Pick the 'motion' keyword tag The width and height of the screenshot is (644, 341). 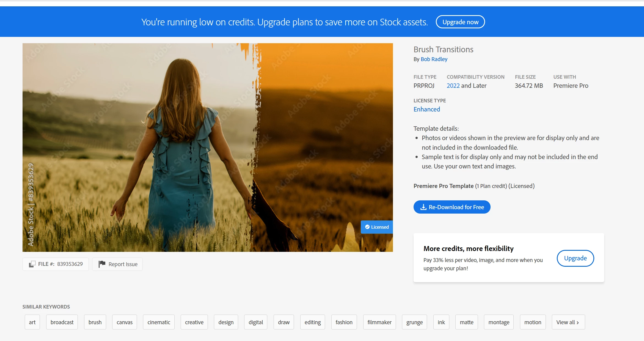(533, 322)
